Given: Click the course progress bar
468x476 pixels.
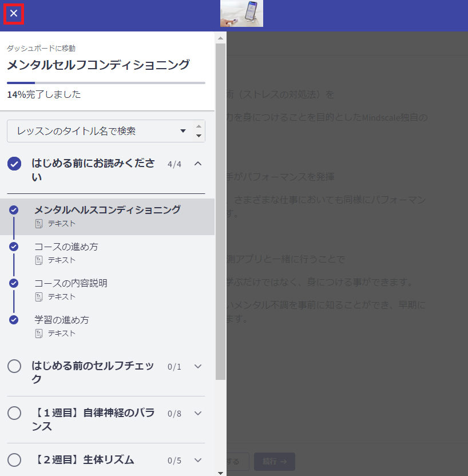Looking at the screenshot, I should pyautogui.click(x=106, y=83).
